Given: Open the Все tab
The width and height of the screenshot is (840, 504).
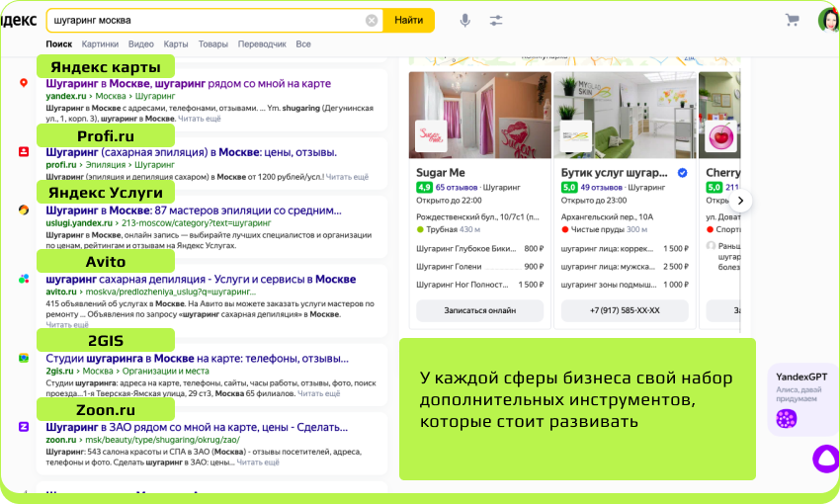Looking at the screenshot, I should point(303,43).
